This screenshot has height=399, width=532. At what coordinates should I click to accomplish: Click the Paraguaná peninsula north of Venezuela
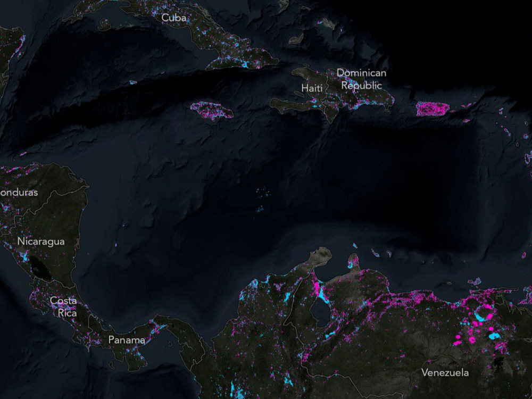click(353, 261)
